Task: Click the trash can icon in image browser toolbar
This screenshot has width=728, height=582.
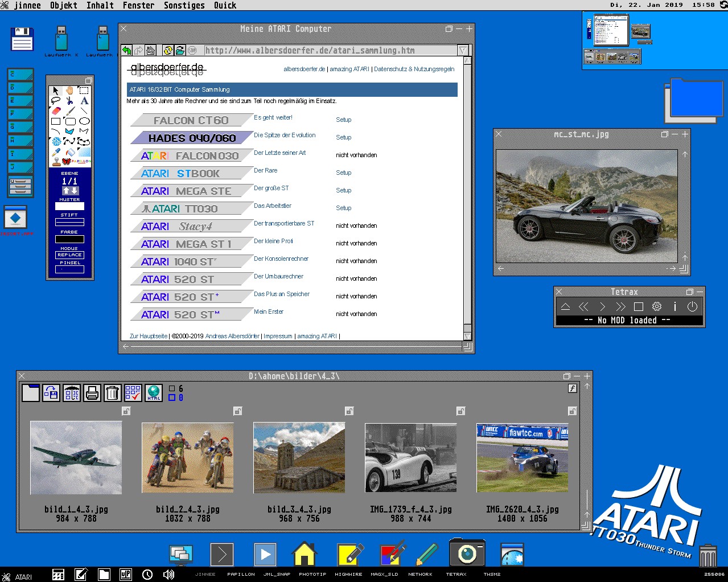Action: (x=112, y=392)
